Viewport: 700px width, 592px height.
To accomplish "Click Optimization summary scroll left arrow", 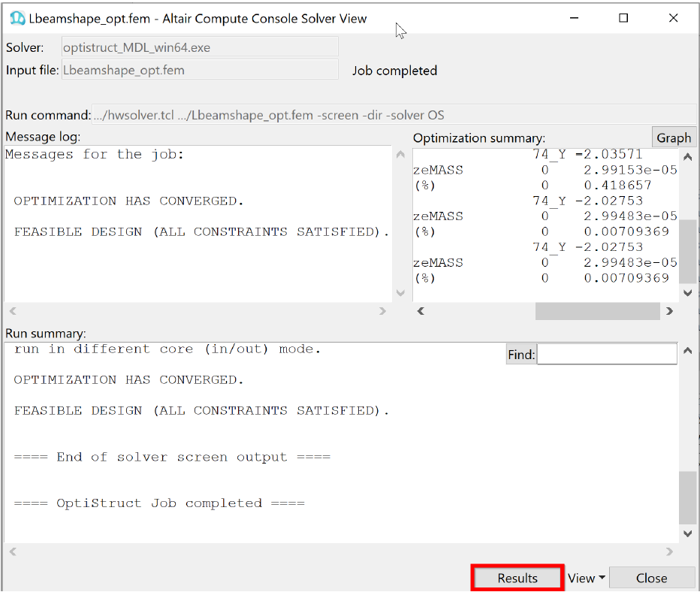I will pyautogui.click(x=421, y=311).
